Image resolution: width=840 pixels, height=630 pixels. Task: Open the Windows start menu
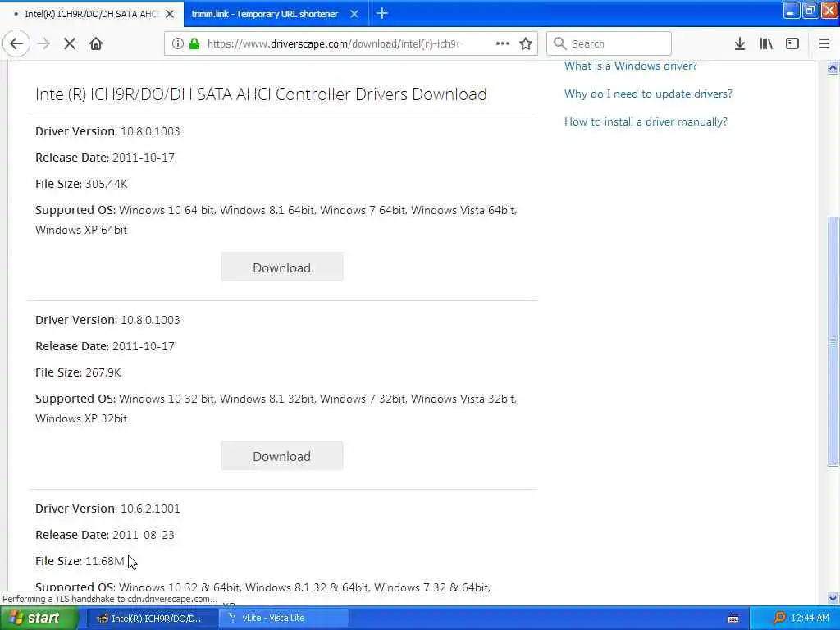click(x=39, y=618)
